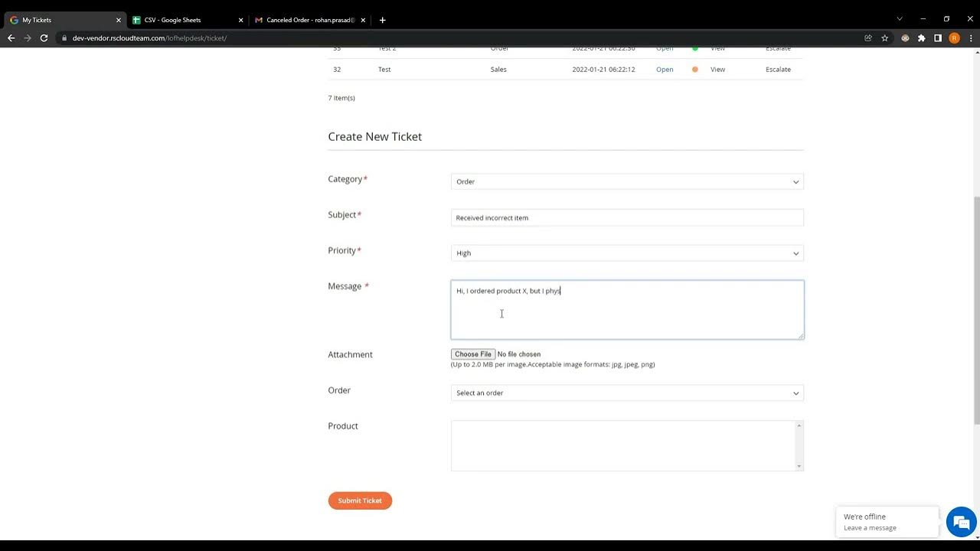The image size is (980, 551).
Task: Reload the page with the refresh icon
Action: pyautogui.click(x=44, y=37)
